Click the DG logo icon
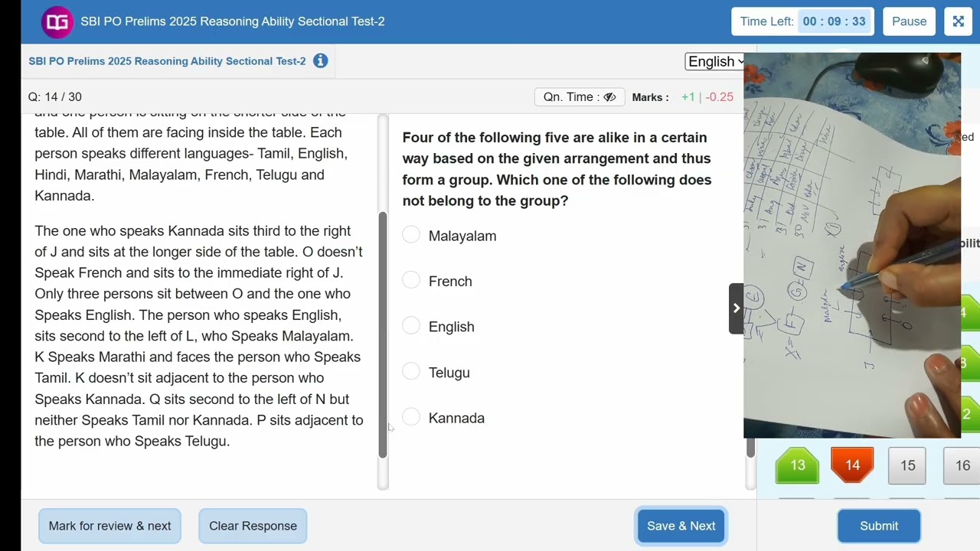This screenshot has height=551, width=980. tap(57, 22)
